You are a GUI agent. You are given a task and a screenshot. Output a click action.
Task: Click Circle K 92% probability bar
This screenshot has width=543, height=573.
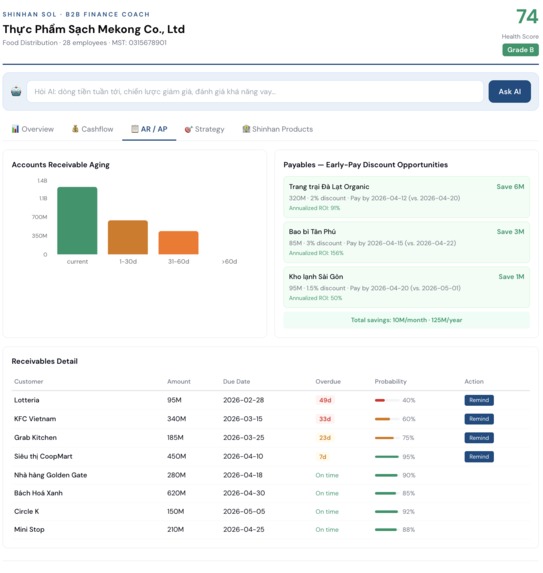tap(387, 512)
